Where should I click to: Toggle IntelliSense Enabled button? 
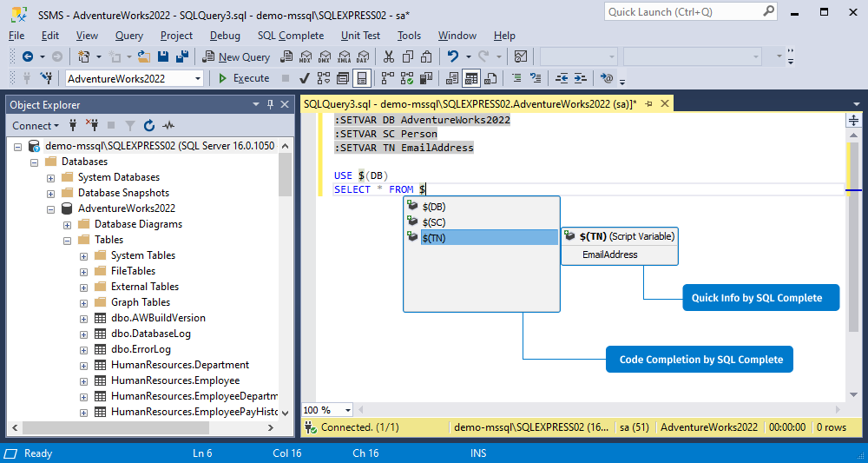pyautogui.click(x=361, y=78)
